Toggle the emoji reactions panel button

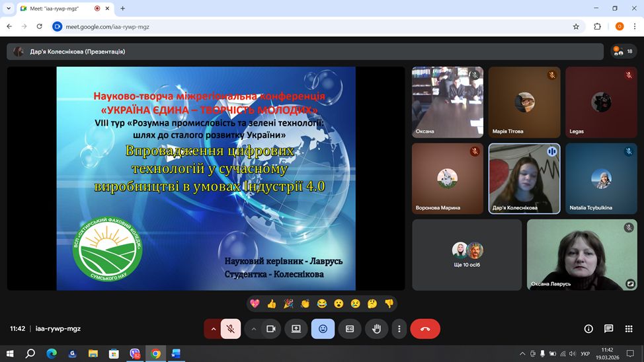tap(323, 328)
